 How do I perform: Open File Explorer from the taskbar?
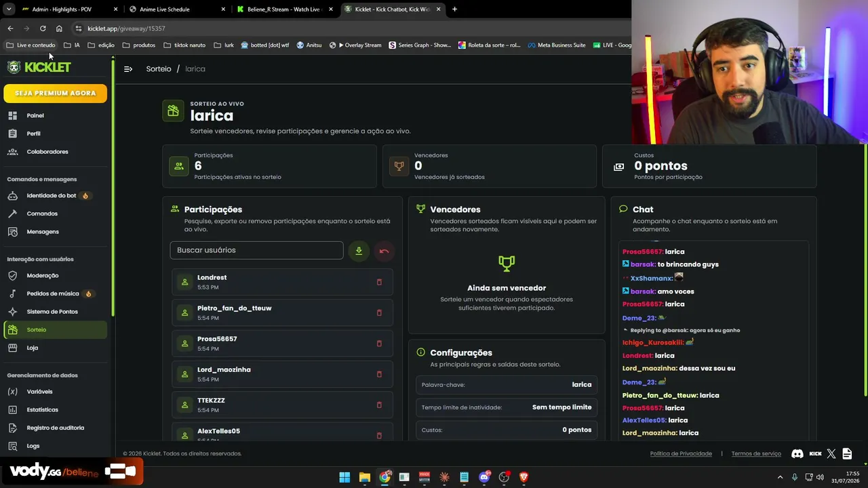364,477
